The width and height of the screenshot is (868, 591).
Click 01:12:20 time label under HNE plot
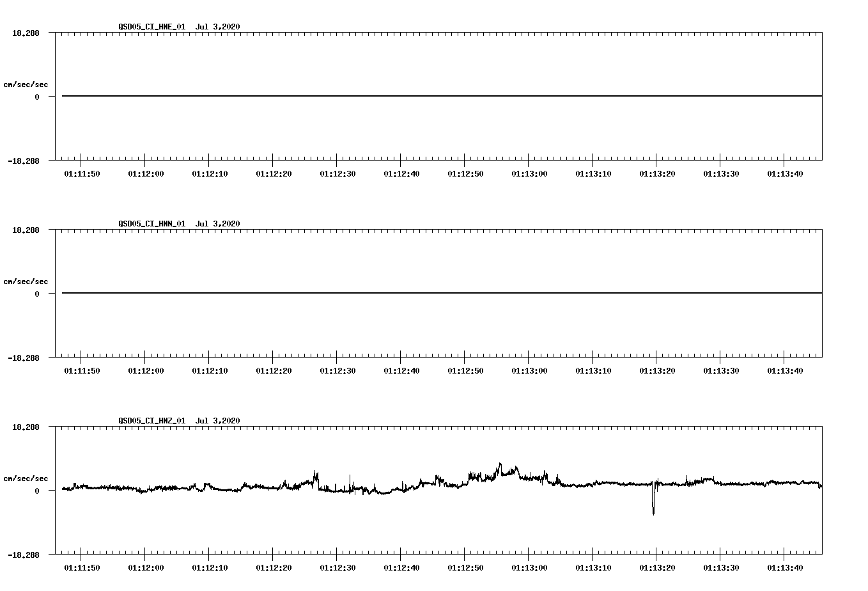[x=274, y=174]
